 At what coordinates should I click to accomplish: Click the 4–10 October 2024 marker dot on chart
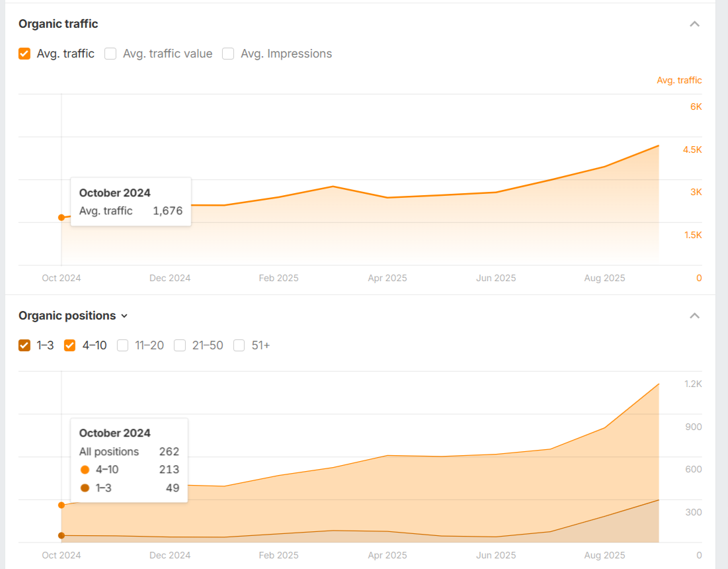61,505
